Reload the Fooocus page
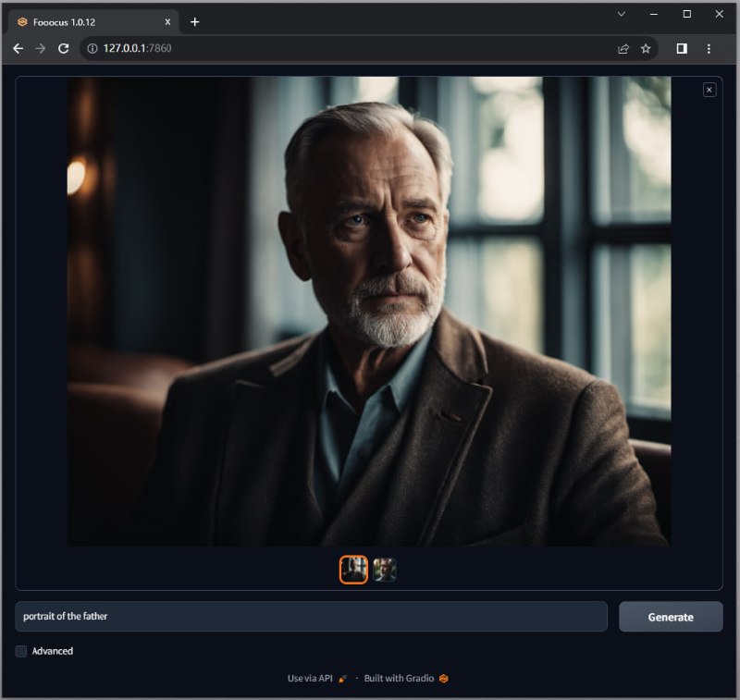Image resolution: width=740 pixels, height=700 pixels. [63, 49]
